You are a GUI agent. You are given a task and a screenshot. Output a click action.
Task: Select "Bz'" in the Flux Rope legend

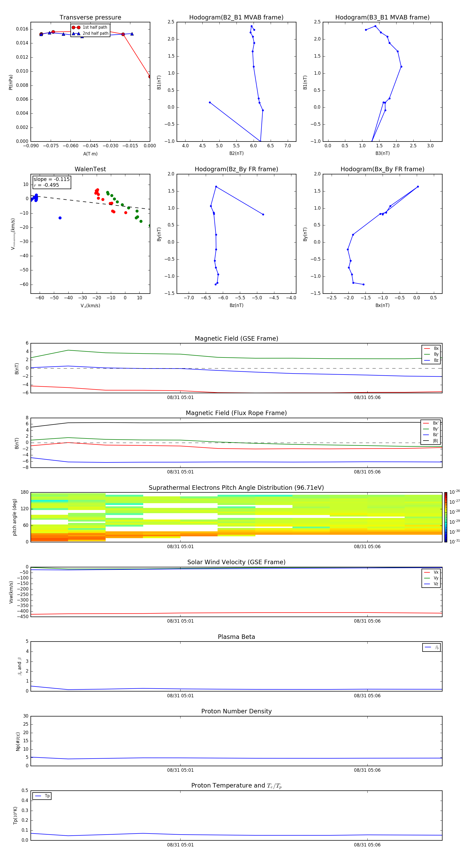click(x=431, y=435)
